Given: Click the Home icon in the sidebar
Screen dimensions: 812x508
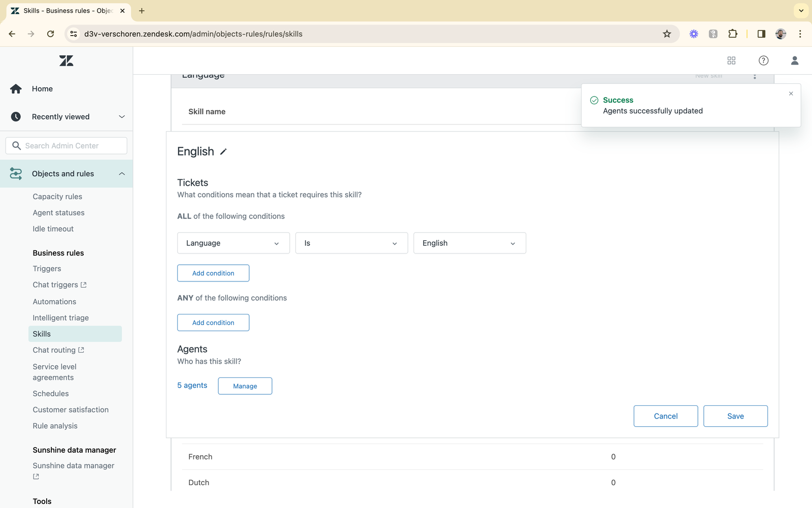Looking at the screenshot, I should point(16,88).
